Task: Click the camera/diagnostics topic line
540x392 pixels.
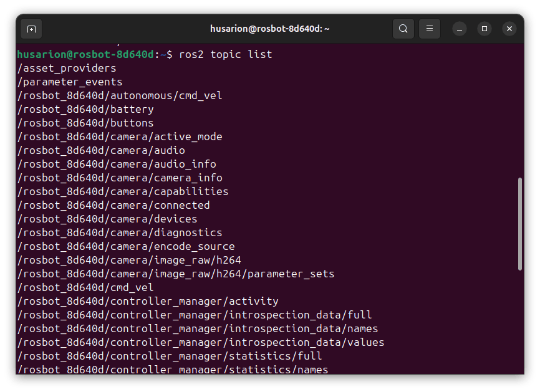Action: pos(120,233)
